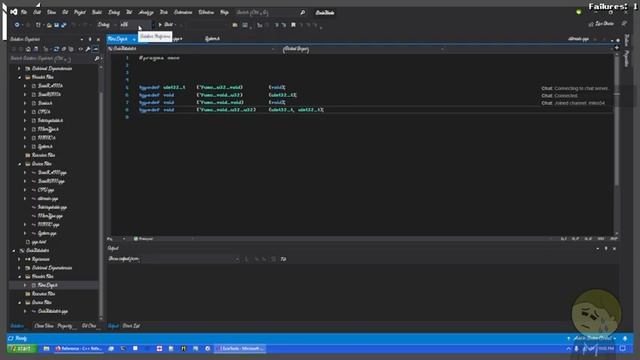Click Go to Previous Message in Output toolbar
This screenshot has height=360, width=640.
coord(256,259)
